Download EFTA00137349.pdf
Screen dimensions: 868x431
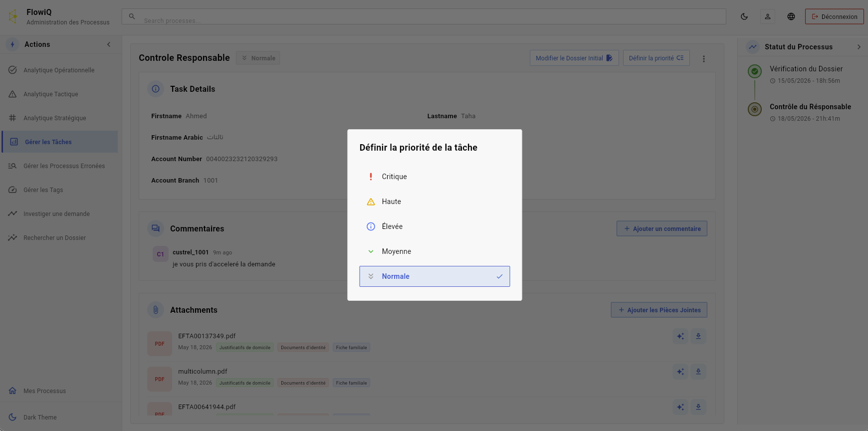[698, 337]
